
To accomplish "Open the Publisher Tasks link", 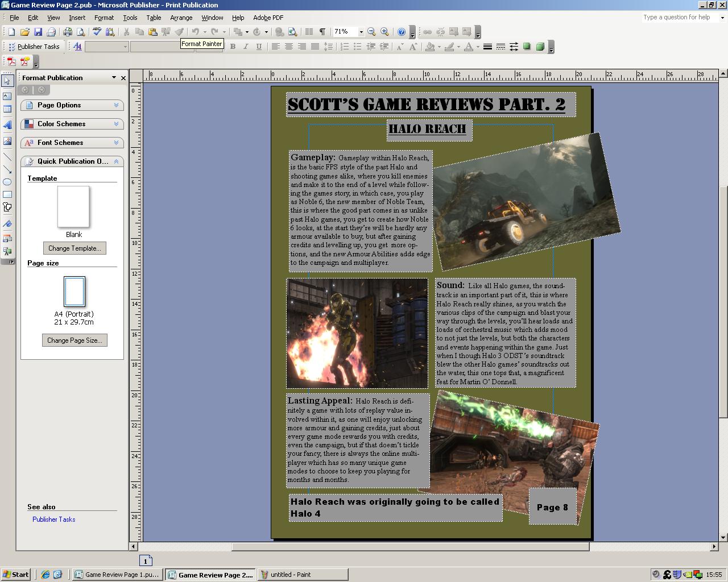I will coord(53,519).
